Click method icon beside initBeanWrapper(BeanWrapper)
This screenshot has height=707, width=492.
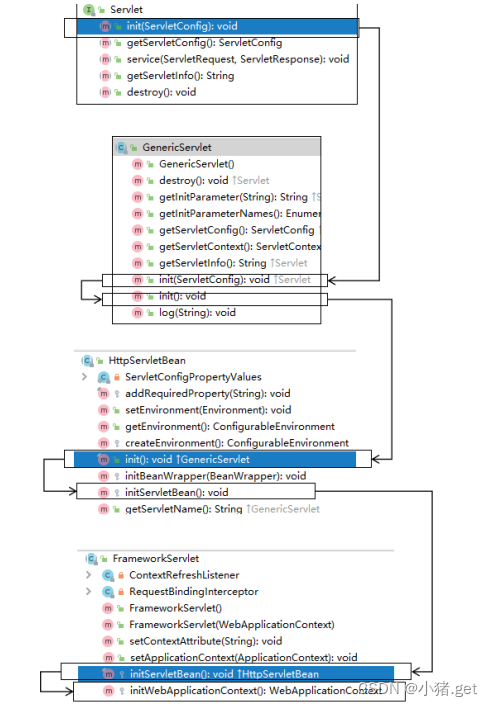tap(104, 476)
